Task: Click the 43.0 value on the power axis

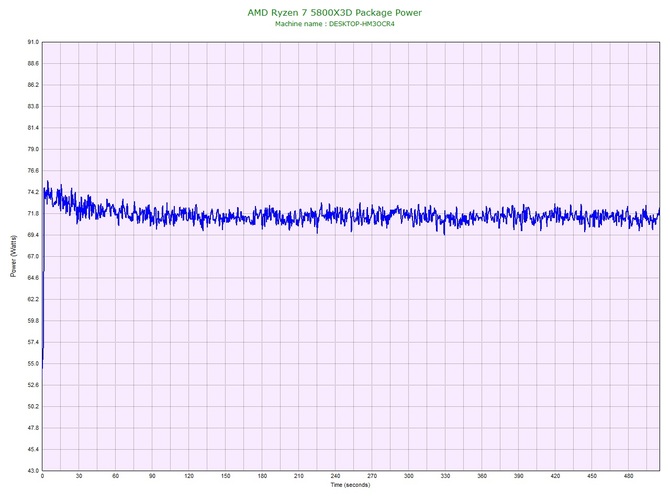Action: (x=33, y=471)
